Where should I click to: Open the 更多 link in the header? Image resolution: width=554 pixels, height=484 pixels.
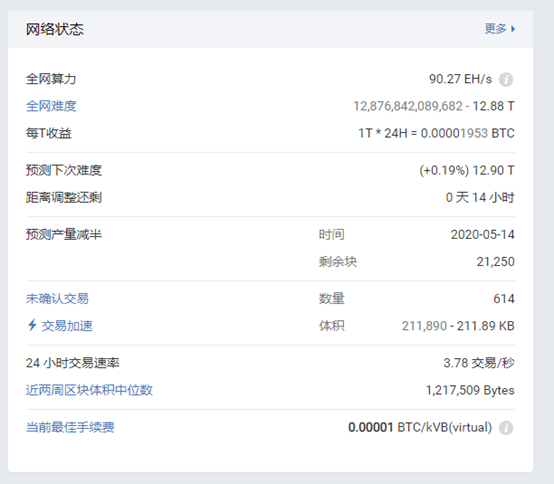pyautogui.click(x=495, y=29)
